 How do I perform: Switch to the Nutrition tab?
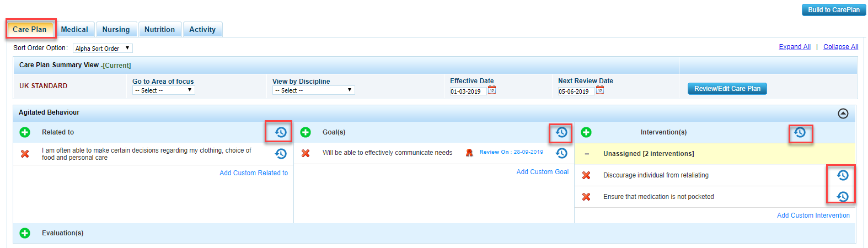coord(159,30)
